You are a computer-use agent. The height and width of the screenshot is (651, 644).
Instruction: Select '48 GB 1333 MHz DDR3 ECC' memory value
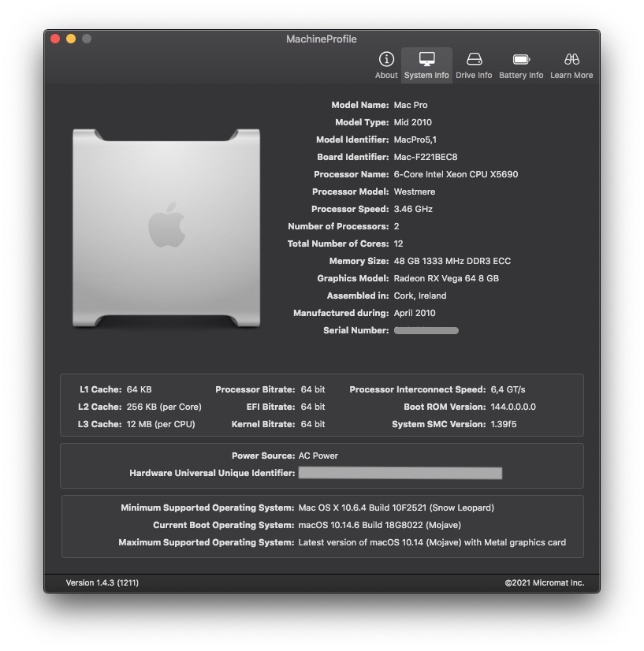[x=452, y=261]
